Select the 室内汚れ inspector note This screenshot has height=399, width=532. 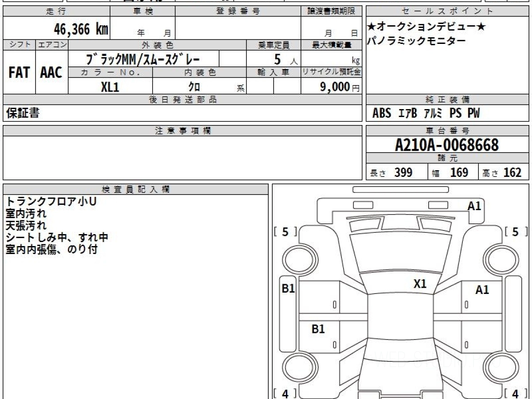(26, 214)
